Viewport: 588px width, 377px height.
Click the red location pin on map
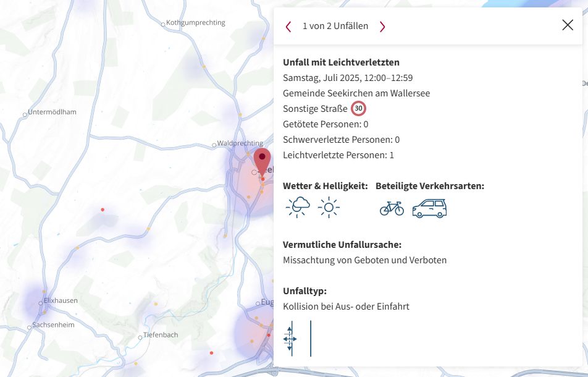click(262, 162)
